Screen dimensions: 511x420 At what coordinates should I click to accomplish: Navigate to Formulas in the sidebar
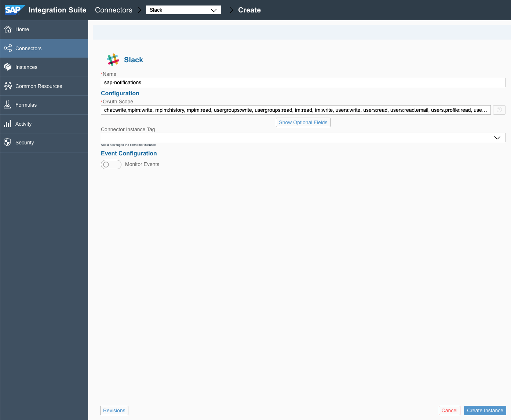pos(44,105)
